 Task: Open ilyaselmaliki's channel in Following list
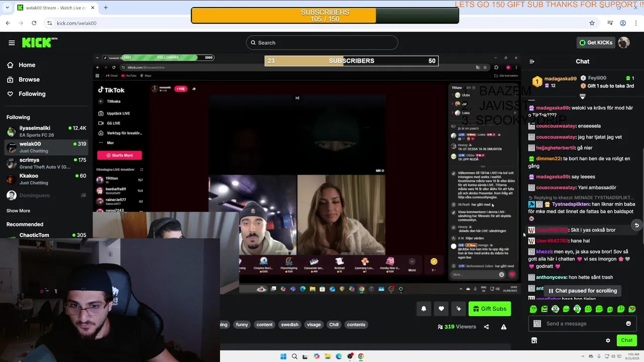[46, 131]
